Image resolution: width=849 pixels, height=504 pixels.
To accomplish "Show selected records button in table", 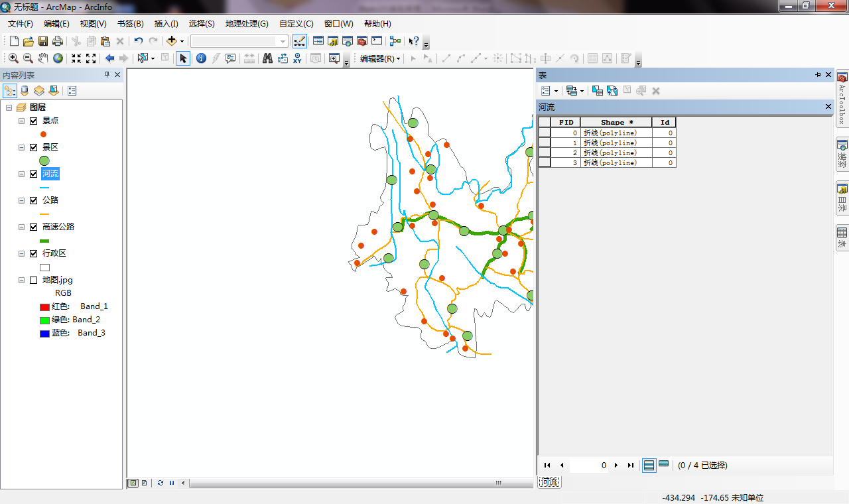I will pos(664,466).
